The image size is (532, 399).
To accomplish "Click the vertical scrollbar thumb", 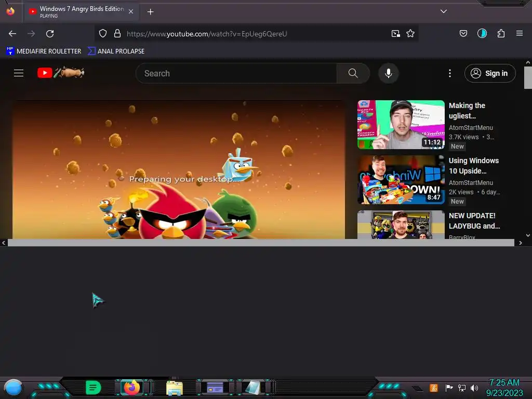I will [x=528, y=77].
